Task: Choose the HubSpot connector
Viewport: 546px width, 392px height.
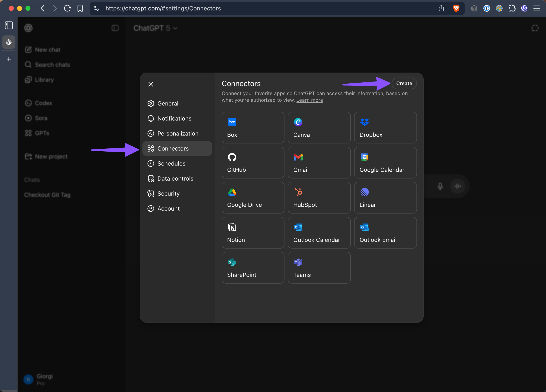Action: tap(319, 198)
